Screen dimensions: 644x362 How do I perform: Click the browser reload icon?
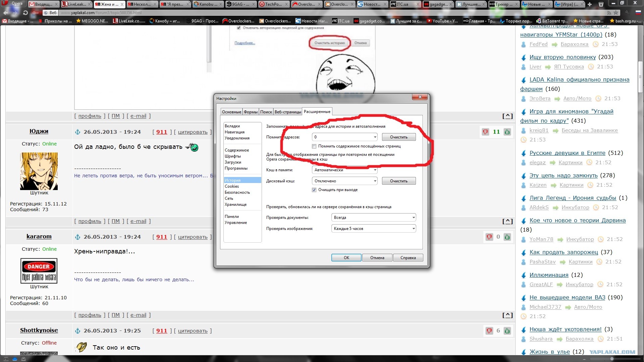tap(25, 13)
